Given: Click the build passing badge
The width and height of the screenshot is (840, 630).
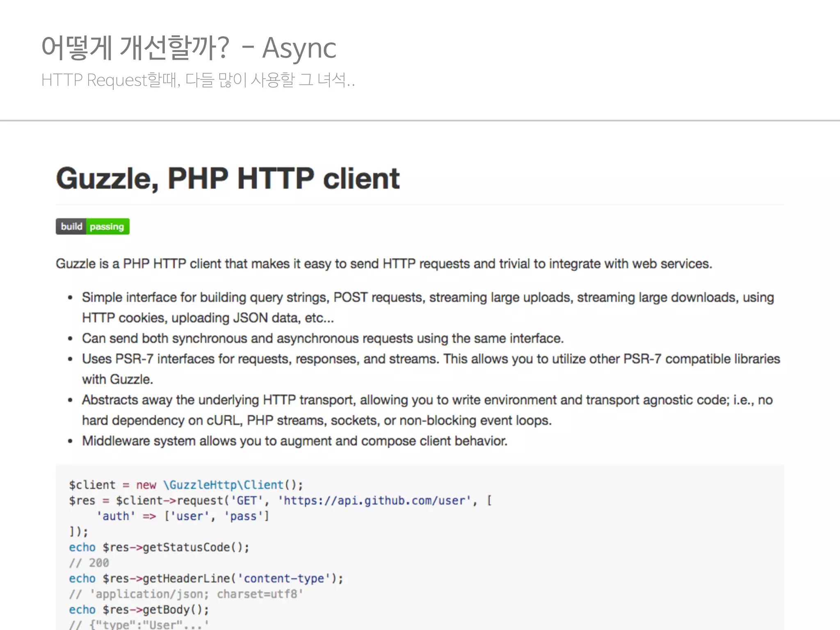Looking at the screenshot, I should [x=93, y=226].
